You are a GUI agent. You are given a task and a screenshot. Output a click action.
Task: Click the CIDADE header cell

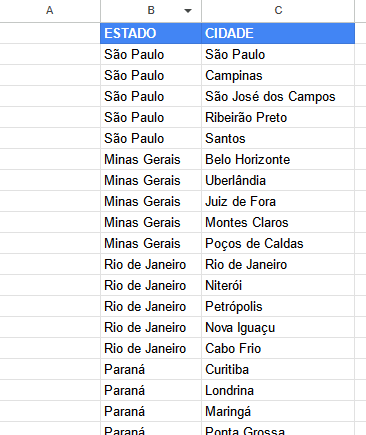point(278,33)
